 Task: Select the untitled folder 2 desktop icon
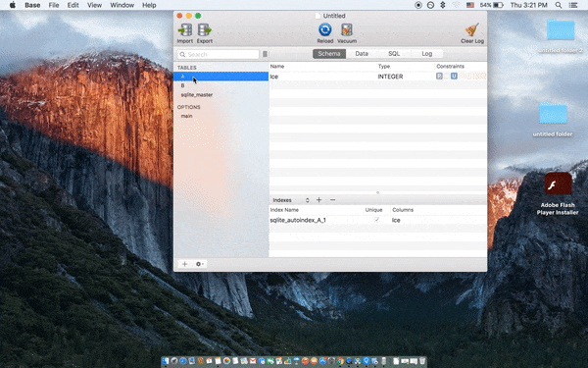pyautogui.click(x=561, y=29)
